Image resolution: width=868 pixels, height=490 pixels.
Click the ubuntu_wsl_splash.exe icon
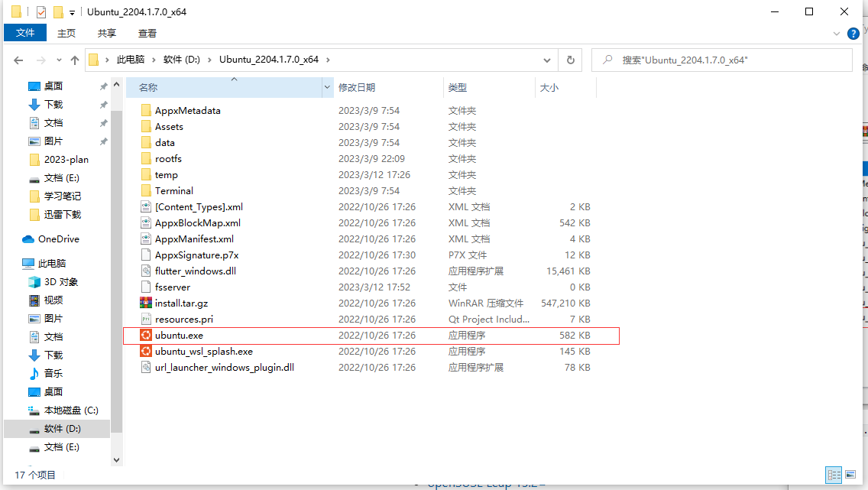click(146, 351)
